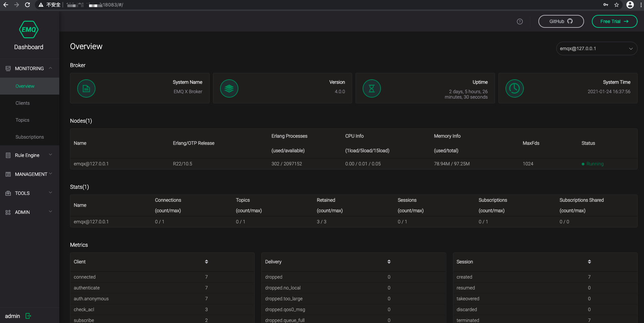The width and height of the screenshot is (644, 323).
Task: Click the Dashboard title in sidebar
Action: [x=29, y=47]
